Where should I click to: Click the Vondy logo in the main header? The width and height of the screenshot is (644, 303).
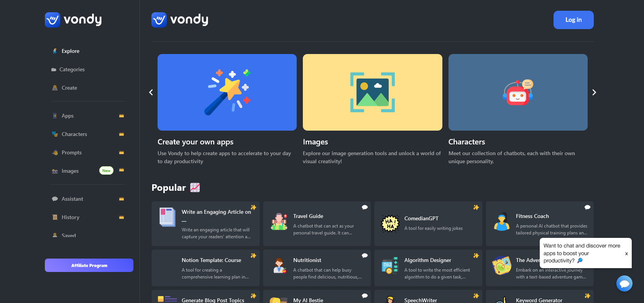[x=180, y=20]
